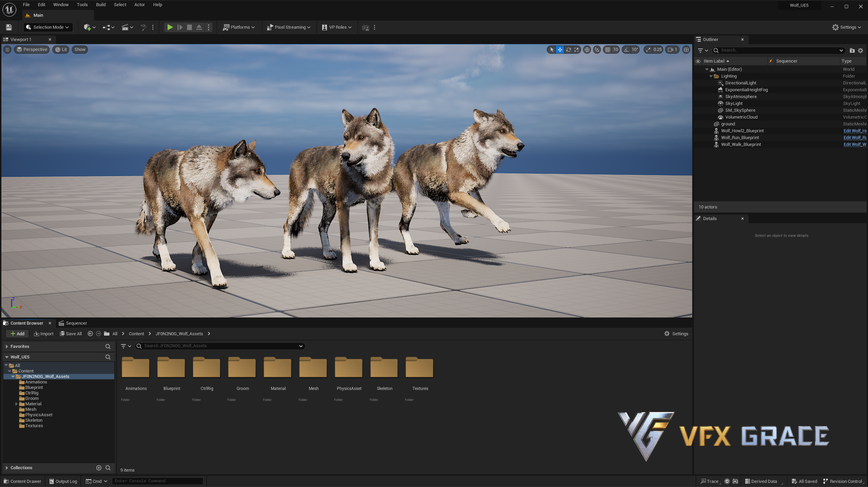The height and width of the screenshot is (487, 868).
Task: Click Save All in Content Browser
Action: tap(71, 334)
